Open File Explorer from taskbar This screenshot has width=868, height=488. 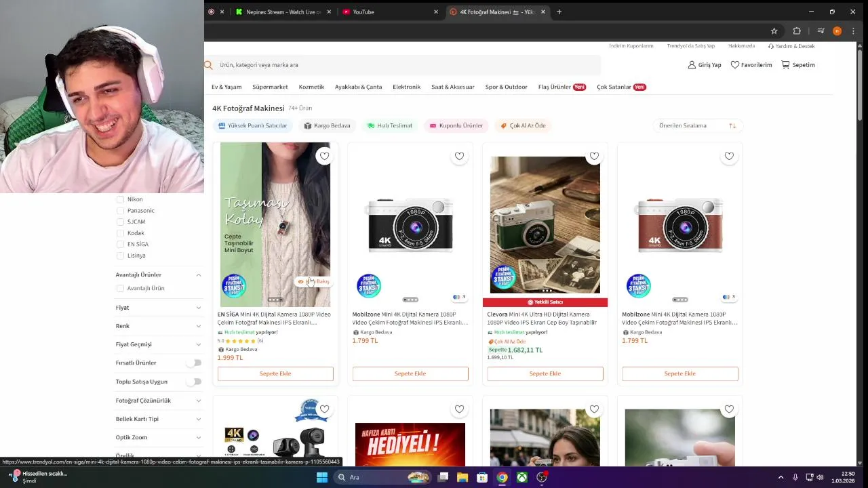[462, 477]
